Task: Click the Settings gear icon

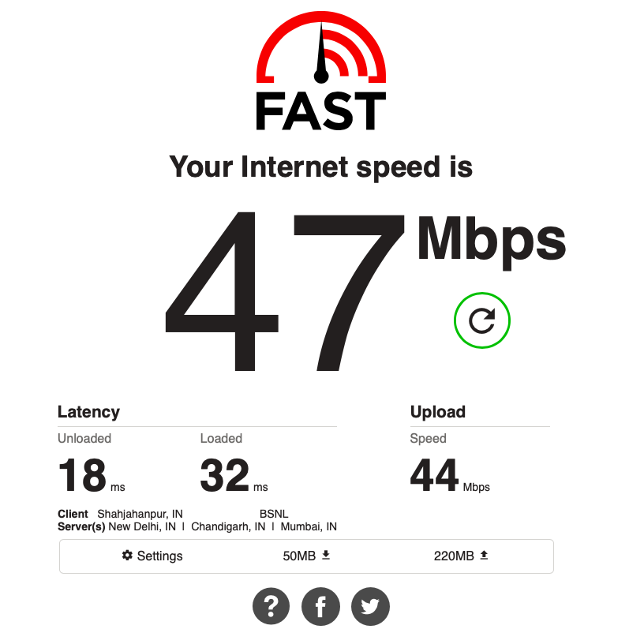Action: click(x=127, y=556)
